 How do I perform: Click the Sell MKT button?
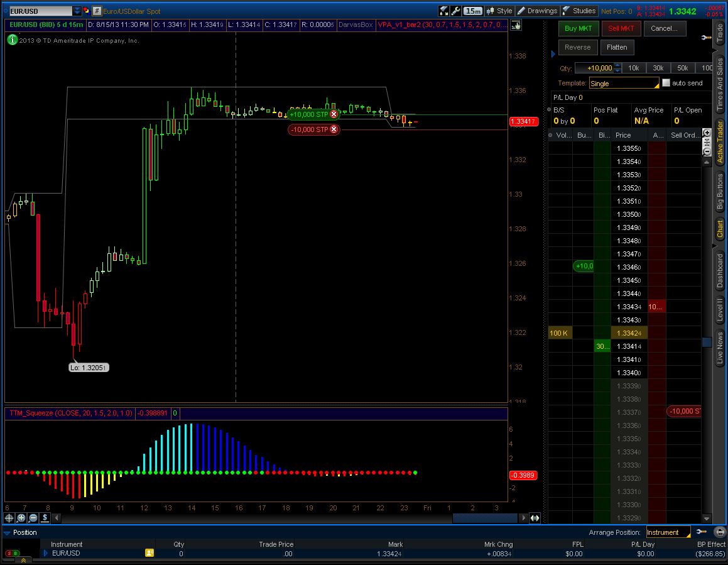621,28
